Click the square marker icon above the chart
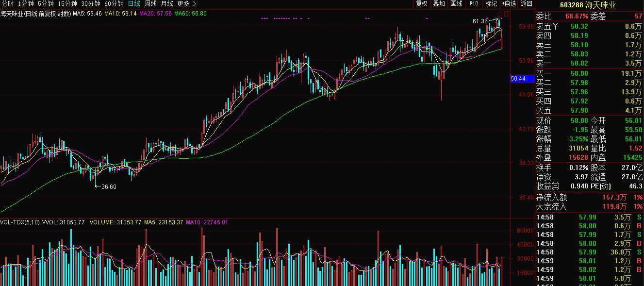 506,14
